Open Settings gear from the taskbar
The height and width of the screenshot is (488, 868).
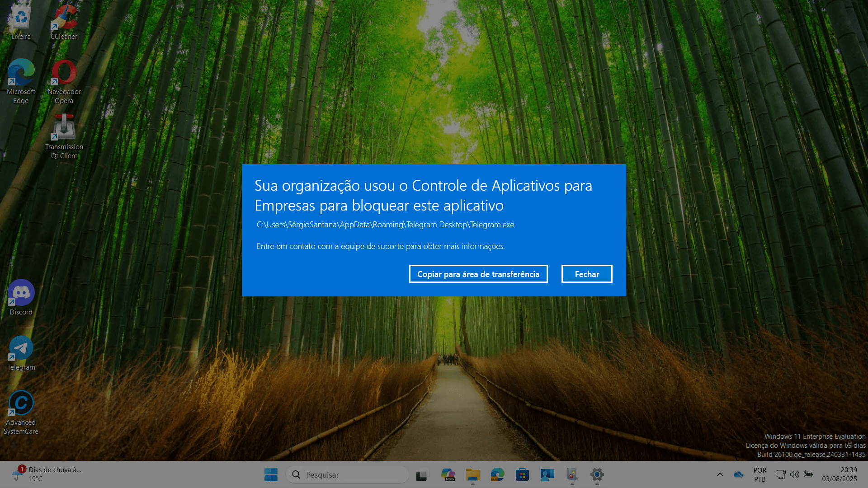click(597, 474)
